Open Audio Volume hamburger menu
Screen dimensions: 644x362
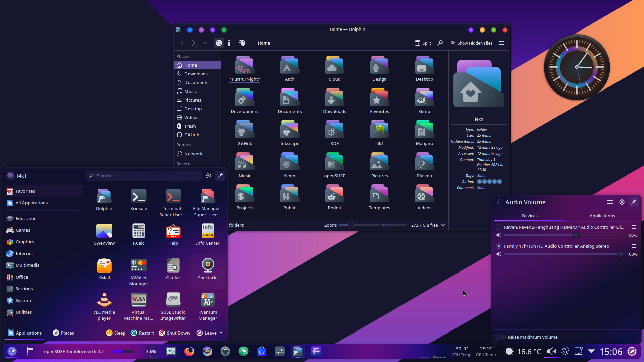[x=610, y=202]
